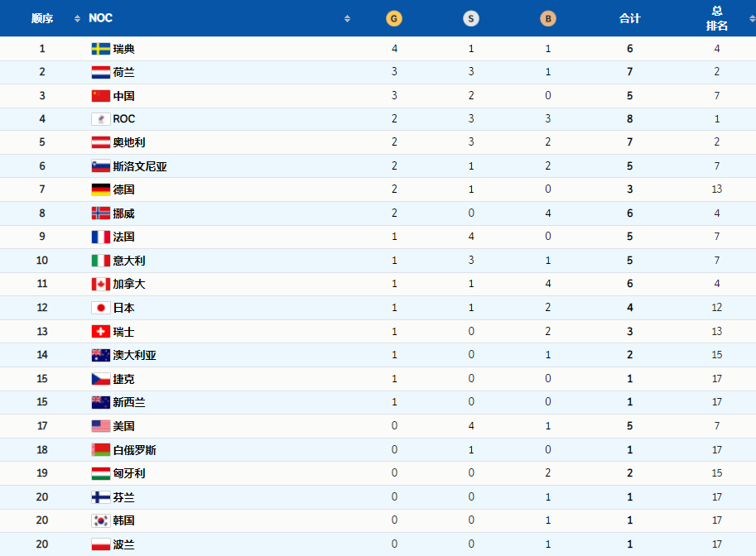Open the 荷兰 country link
Viewport: 756px width, 556px height.
[124, 72]
